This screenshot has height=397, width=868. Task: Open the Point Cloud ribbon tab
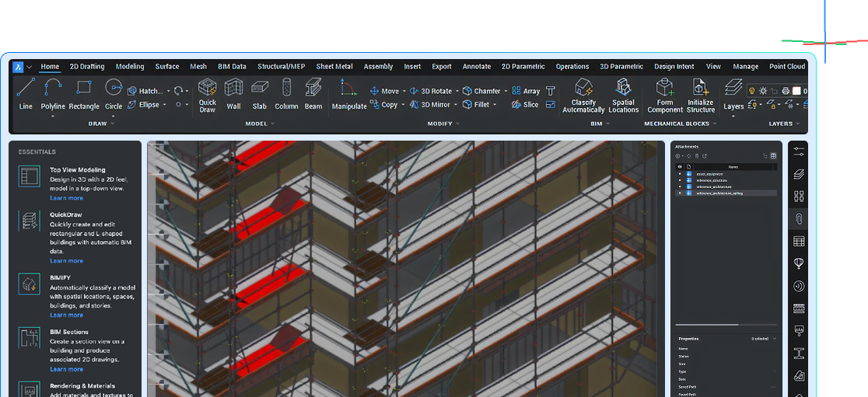pyautogui.click(x=787, y=66)
